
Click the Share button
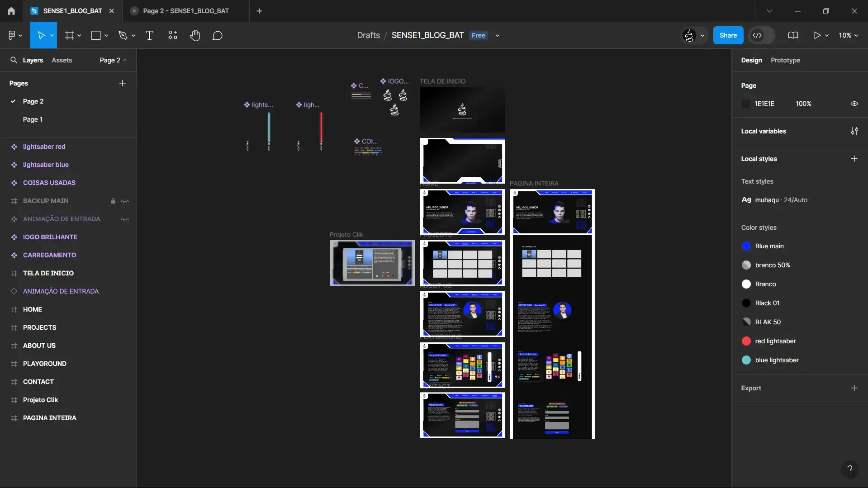click(728, 35)
